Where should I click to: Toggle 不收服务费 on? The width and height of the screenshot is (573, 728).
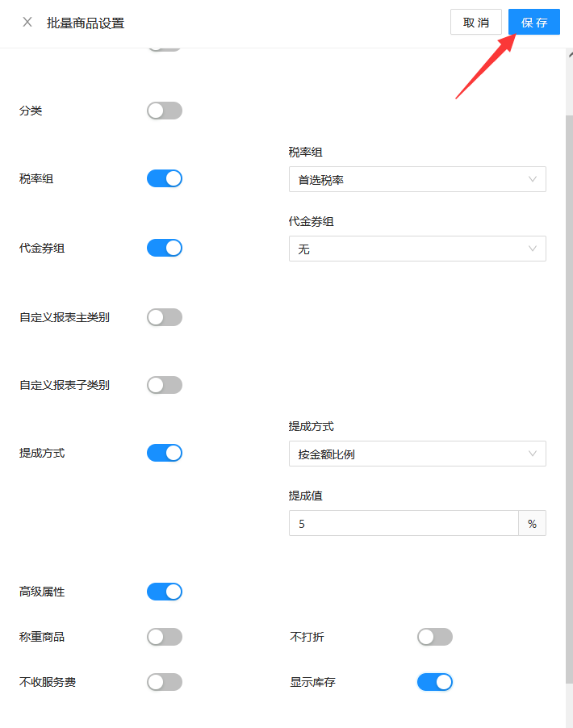(165, 682)
